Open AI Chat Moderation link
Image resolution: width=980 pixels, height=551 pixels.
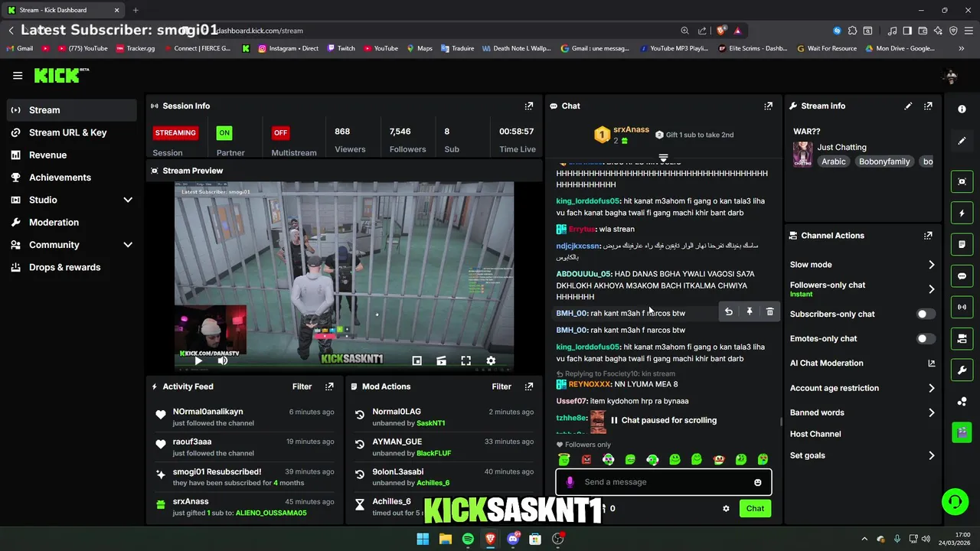tap(862, 364)
